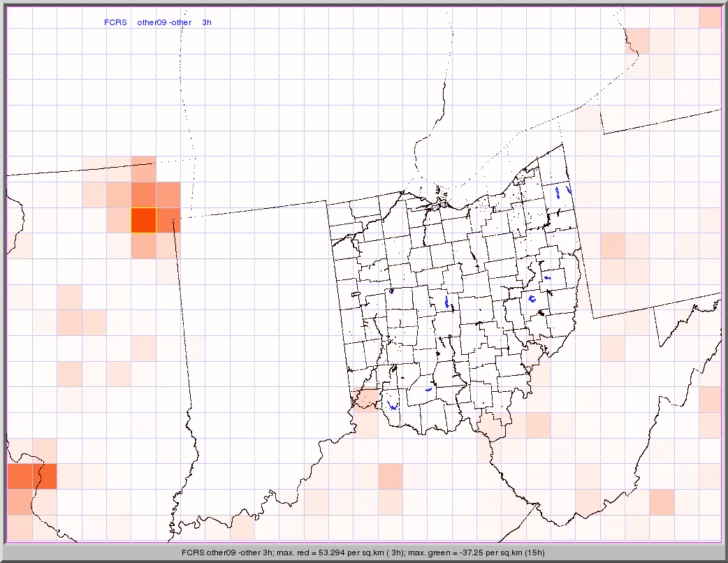Click the dark orange cell at far left edge
The image size is (728, 563).
click(x=20, y=476)
